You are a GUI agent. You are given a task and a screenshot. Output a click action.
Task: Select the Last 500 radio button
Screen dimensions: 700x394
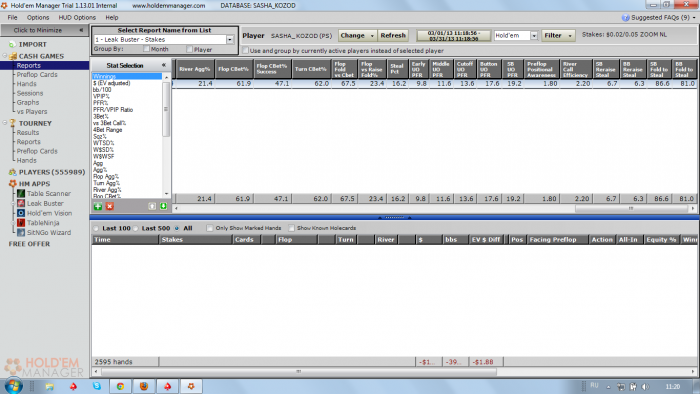tap(136, 228)
